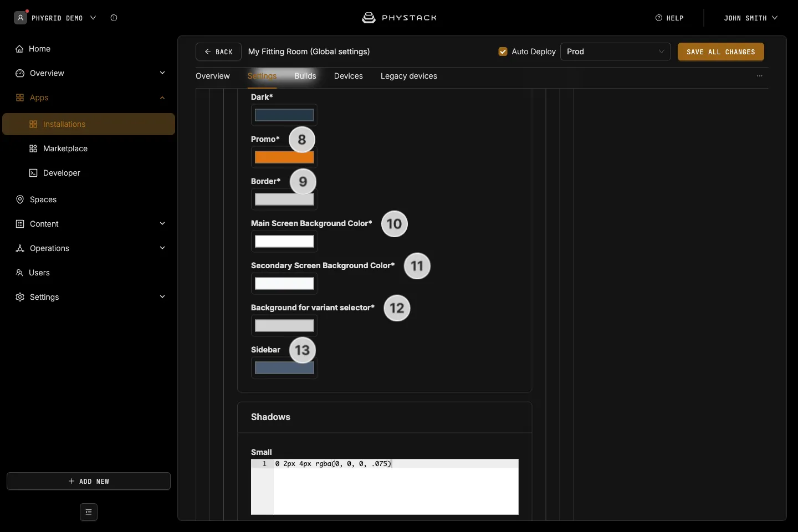Screen dimensions: 798x532
Task: Click the Back button
Action: (218, 52)
